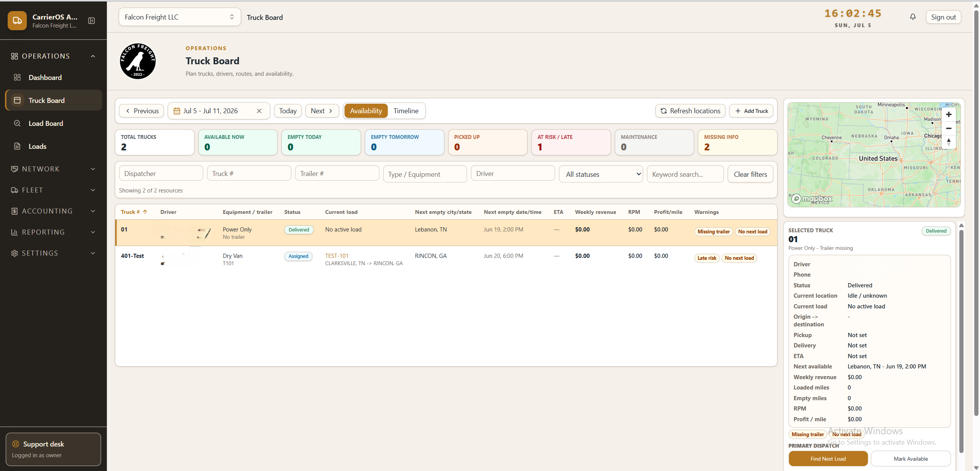980x471 pixels.
Task: Expand the Settings section
Action: click(x=54, y=253)
